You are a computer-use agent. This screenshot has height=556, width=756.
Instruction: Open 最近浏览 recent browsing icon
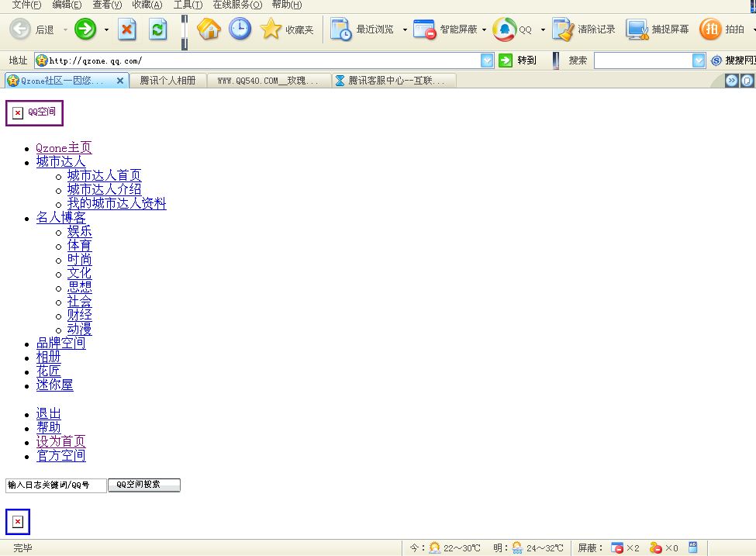(x=340, y=29)
